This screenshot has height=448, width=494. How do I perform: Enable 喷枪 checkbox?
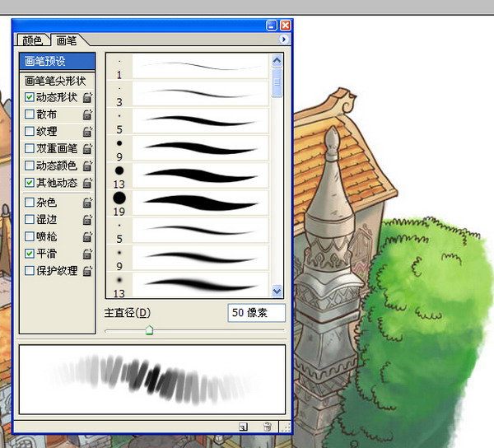click(x=30, y=236)
